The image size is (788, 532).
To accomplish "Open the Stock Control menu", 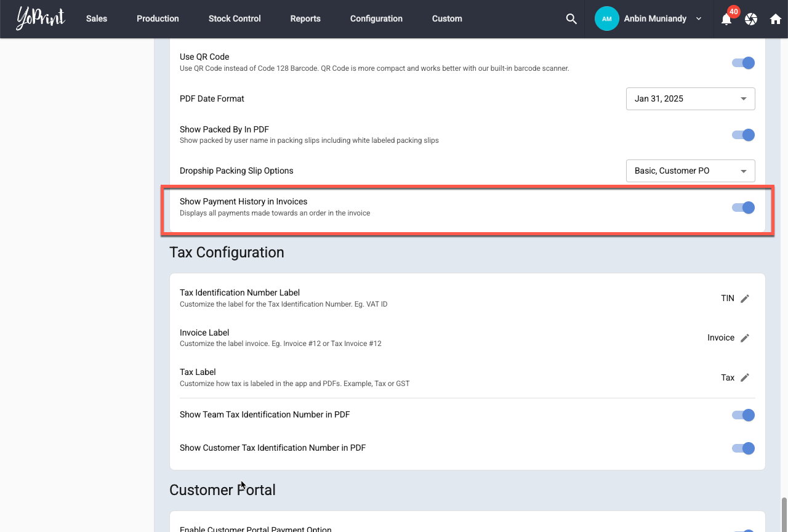I will (235, 19).
